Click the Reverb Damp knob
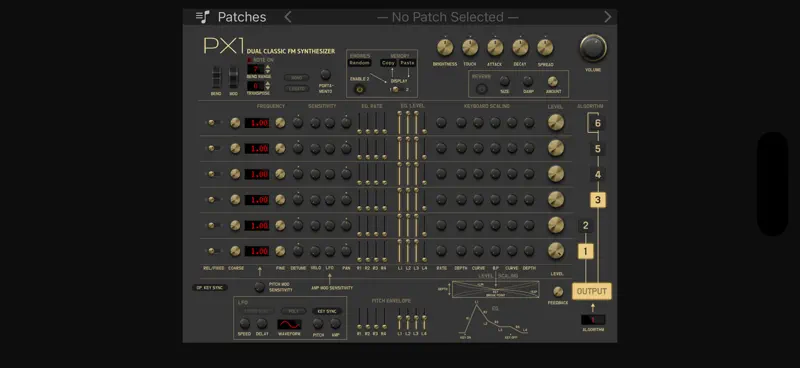Image resolution: width=800 pixels, height=368 pixels. click(528, 81)
